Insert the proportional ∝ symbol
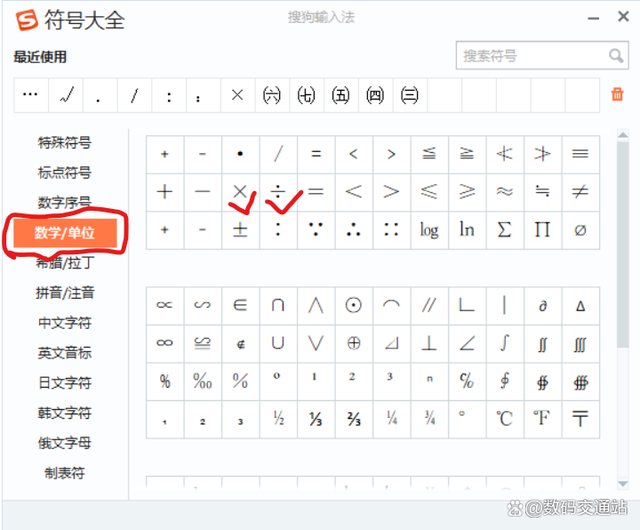The image size is (640, 530). coord(164,305)
